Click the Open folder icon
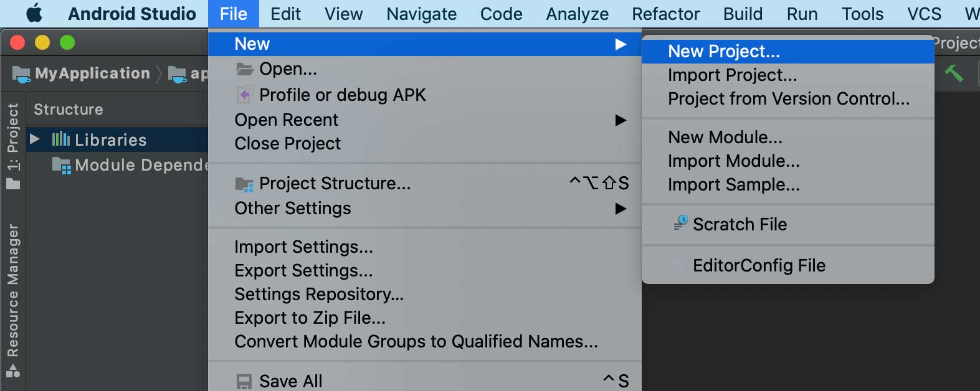 point(244,69)
